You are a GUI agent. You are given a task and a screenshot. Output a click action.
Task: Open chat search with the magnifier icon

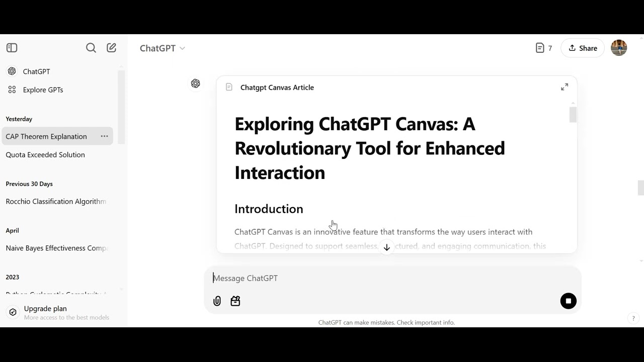click(91, 48)
